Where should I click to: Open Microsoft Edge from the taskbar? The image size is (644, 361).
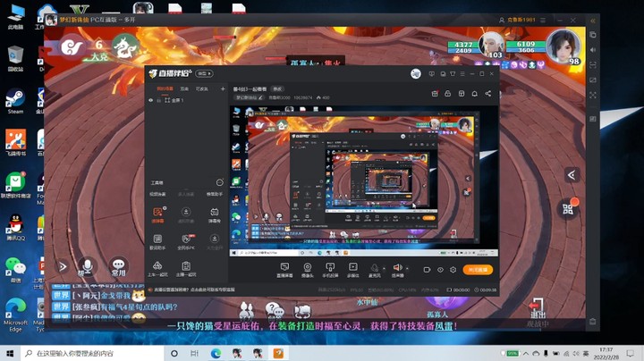[216, 353]
